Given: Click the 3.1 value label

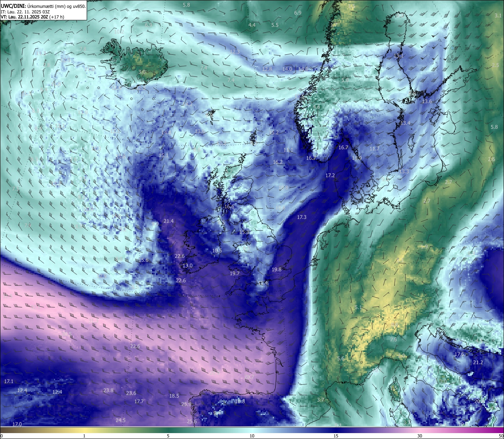Looking at the screenshot, I should coord(498,16).
